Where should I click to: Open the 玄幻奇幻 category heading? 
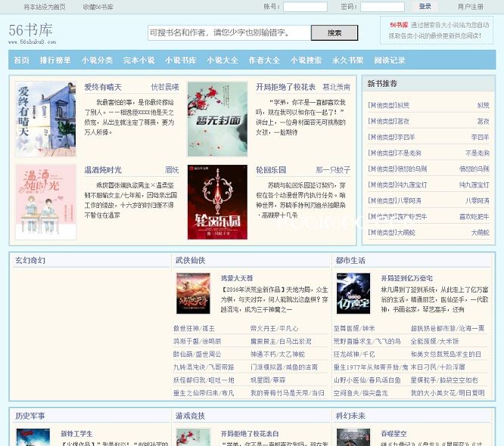[x=30, y=260]
